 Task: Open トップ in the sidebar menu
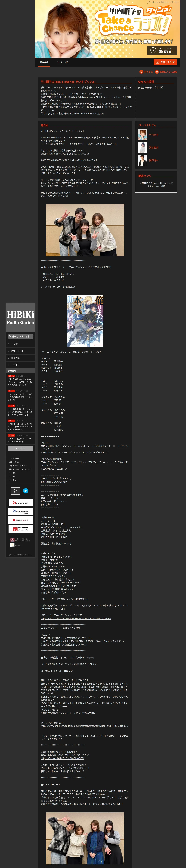click(x=21, y=344)
